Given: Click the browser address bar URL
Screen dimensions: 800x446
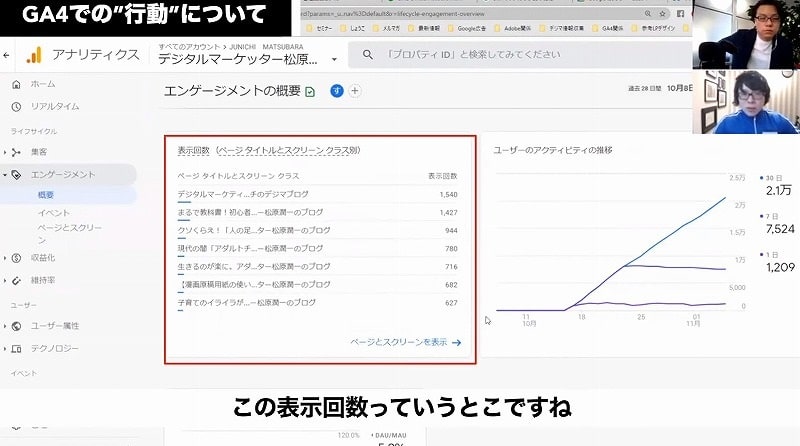Looking at the screenshot, I should pyautogui.click(x=393, y=14).
